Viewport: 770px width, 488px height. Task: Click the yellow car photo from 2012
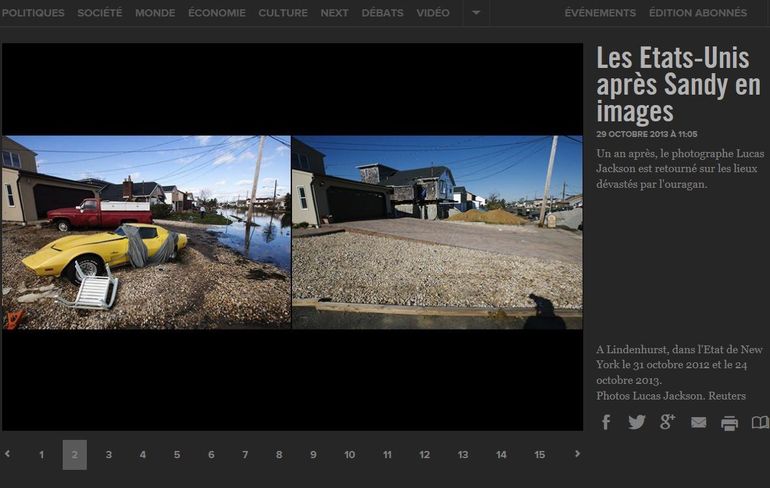[146, 232]
